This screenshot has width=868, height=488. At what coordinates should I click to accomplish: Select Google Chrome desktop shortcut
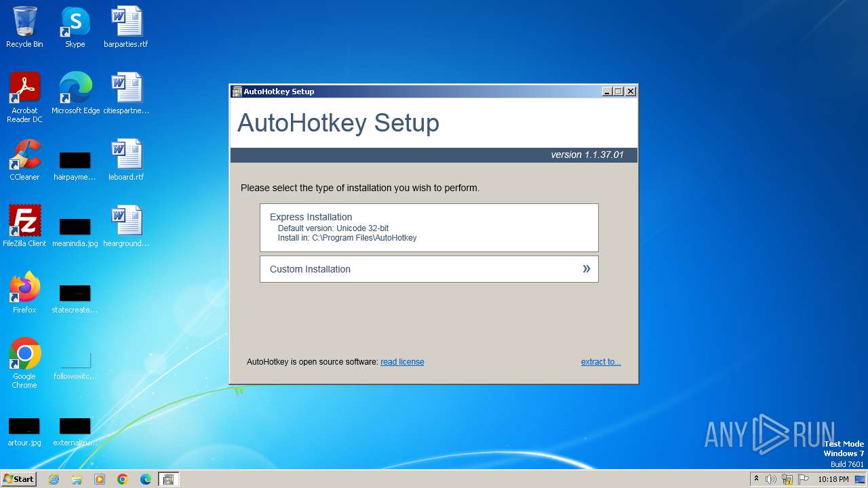coord(24,363)
